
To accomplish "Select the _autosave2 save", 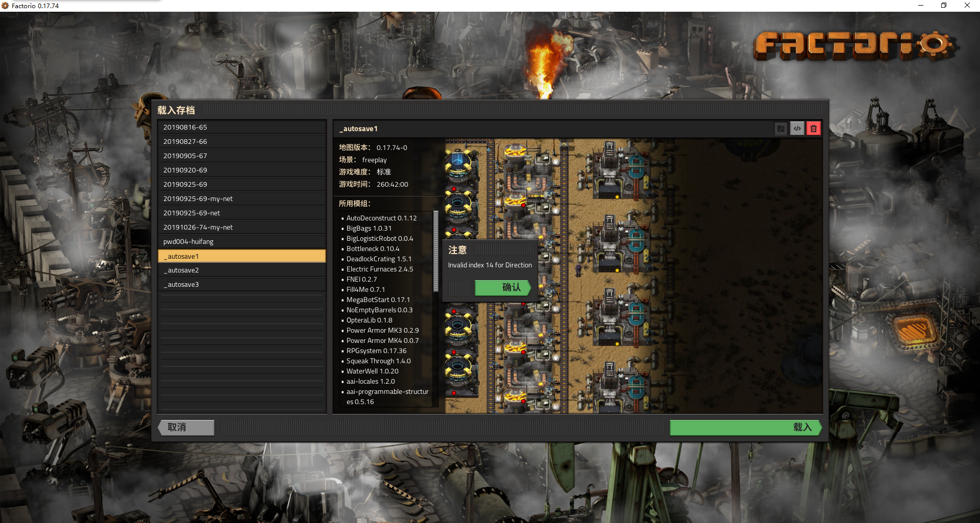I will pyautogui.click(x=242, y=270).
